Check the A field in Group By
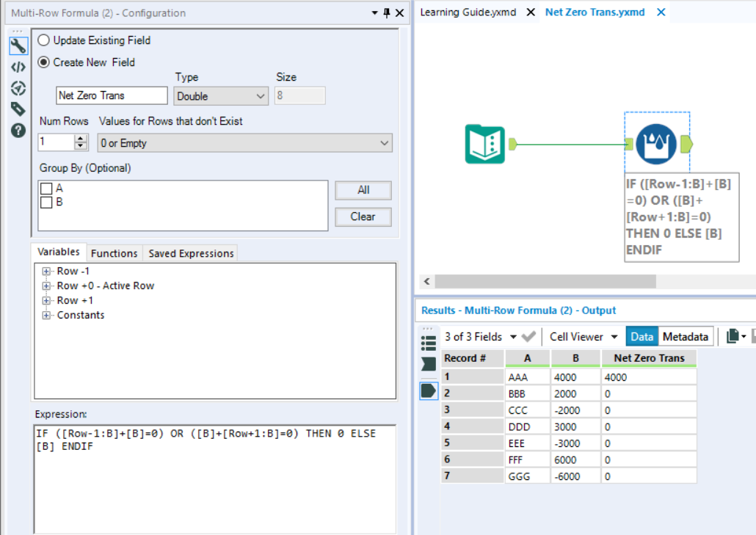This screenshot has height=535, width=756. click(46, 188)
